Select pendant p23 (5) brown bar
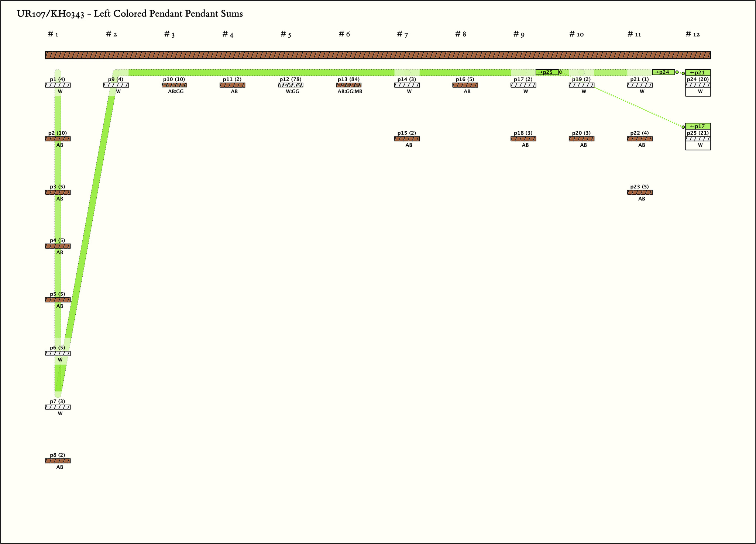756x544 pixels. pyautogui.click(x=640, y=193)
